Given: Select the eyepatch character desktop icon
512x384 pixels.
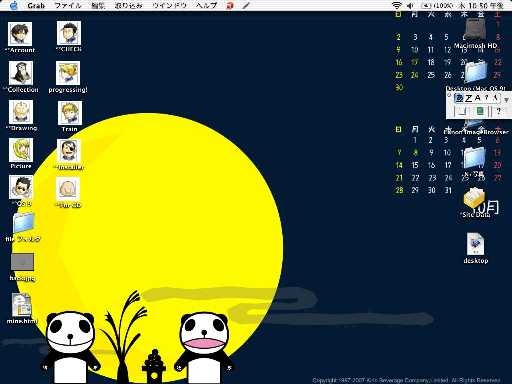Looking at the screenshot, I should coord(69,151).
